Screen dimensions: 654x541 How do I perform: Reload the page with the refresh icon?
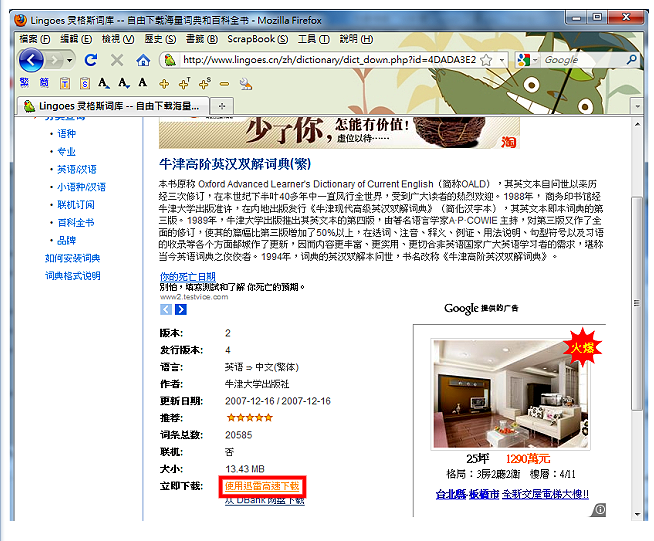91,60
